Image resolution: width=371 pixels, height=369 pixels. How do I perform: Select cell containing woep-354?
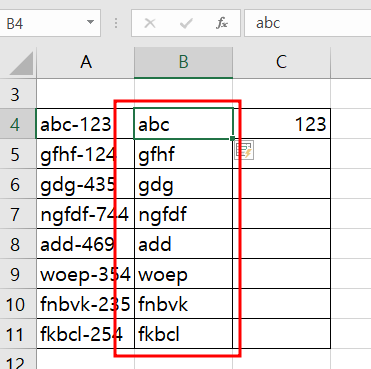click(85, 274)
